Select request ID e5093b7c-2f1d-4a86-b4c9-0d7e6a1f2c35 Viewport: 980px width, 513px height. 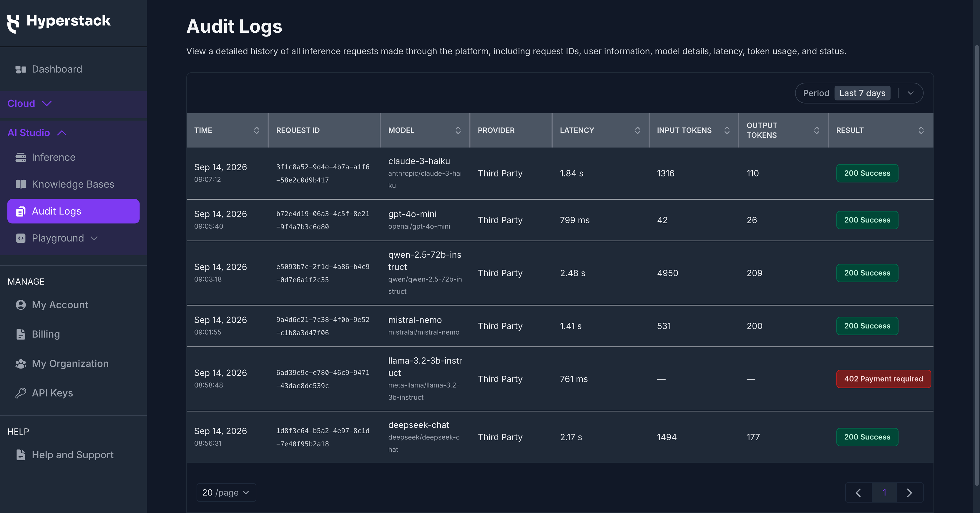[323, 273]
